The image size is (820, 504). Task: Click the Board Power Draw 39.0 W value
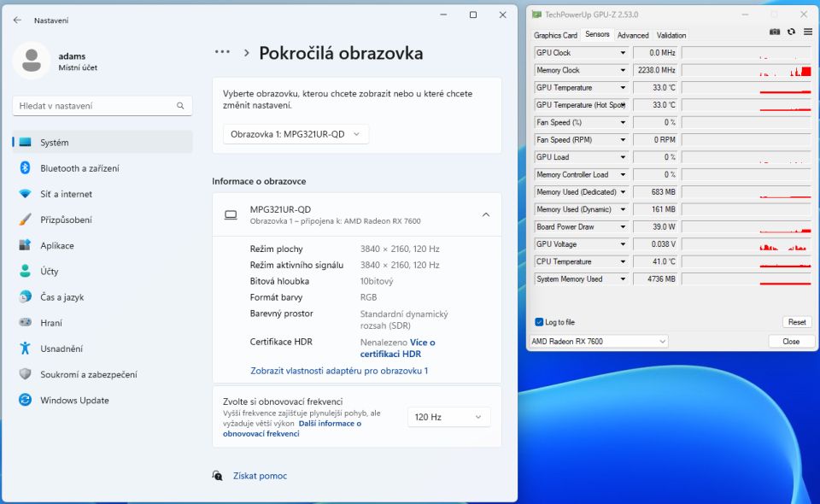tap(655, 227)
